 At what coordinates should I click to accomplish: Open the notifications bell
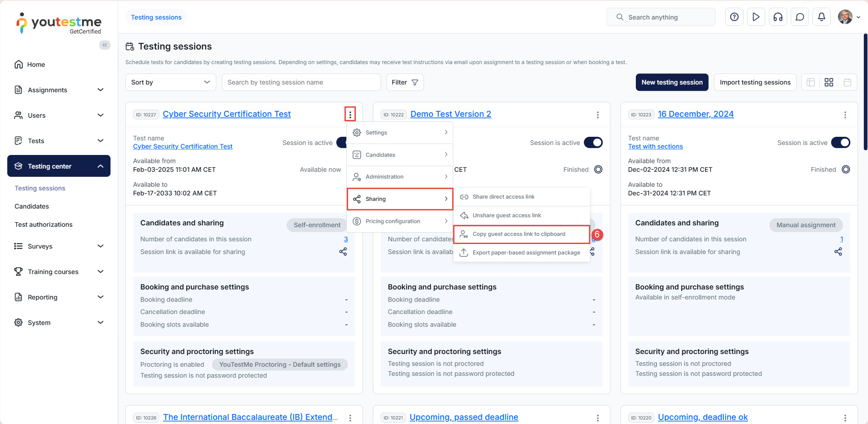tap(821, 17)
